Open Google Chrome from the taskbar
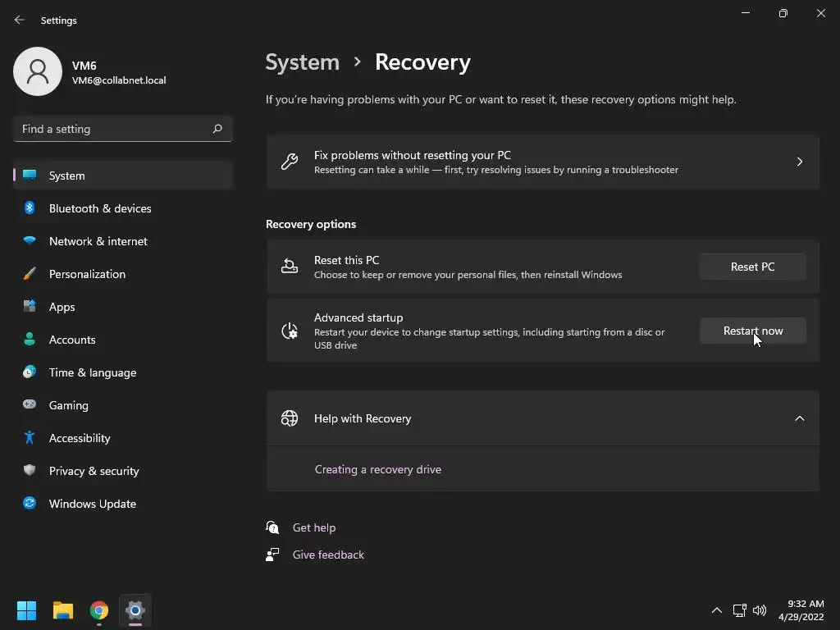 99,610
